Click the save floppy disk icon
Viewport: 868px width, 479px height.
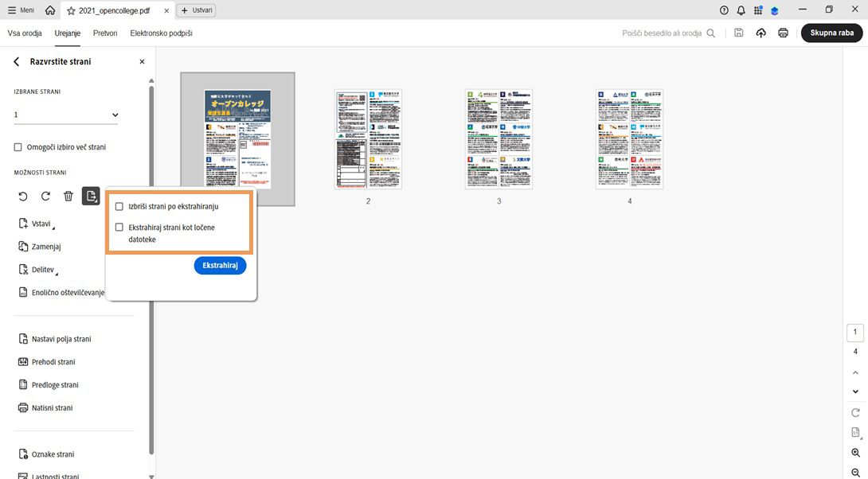(x=738, y=33)
